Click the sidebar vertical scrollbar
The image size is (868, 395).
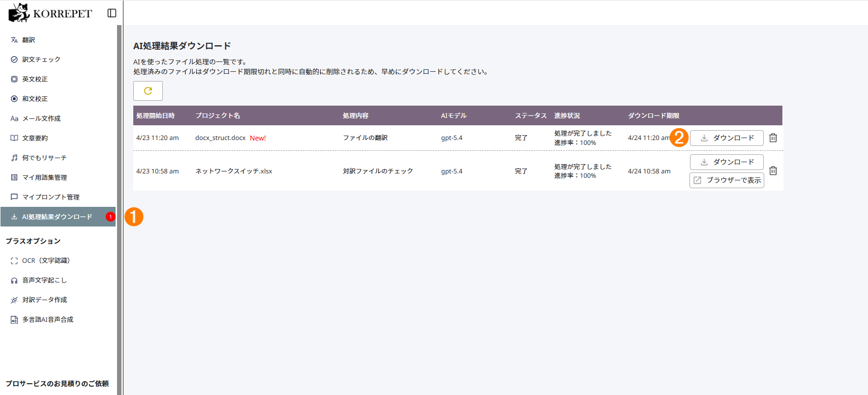[x=119, y=210]
